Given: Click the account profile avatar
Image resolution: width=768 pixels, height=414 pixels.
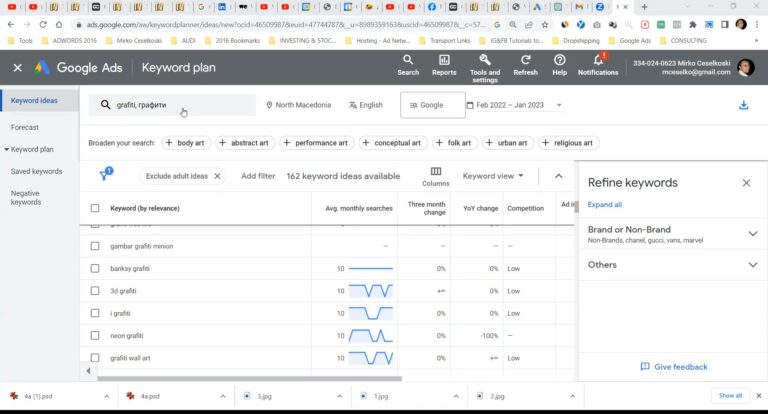Looking at the screenshot, I should coord(745,68).
